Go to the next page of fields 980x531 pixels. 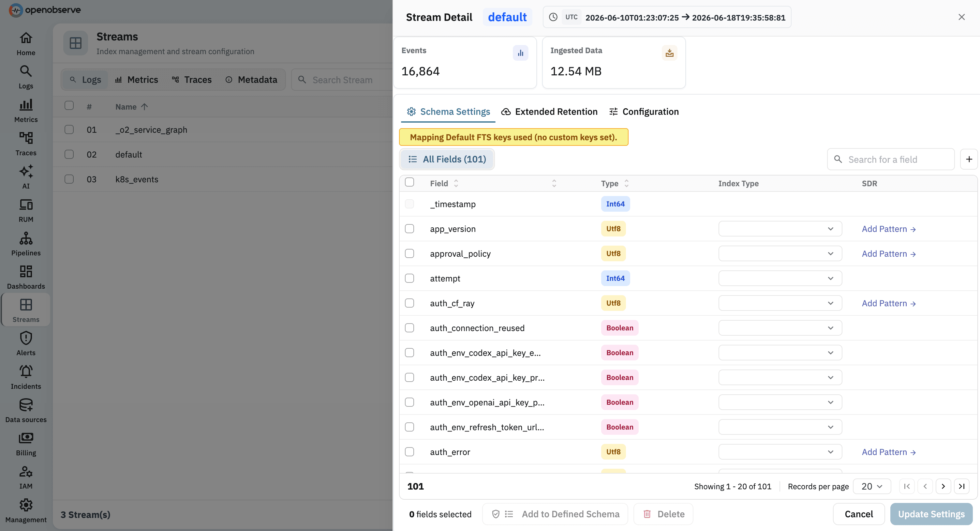943,486
